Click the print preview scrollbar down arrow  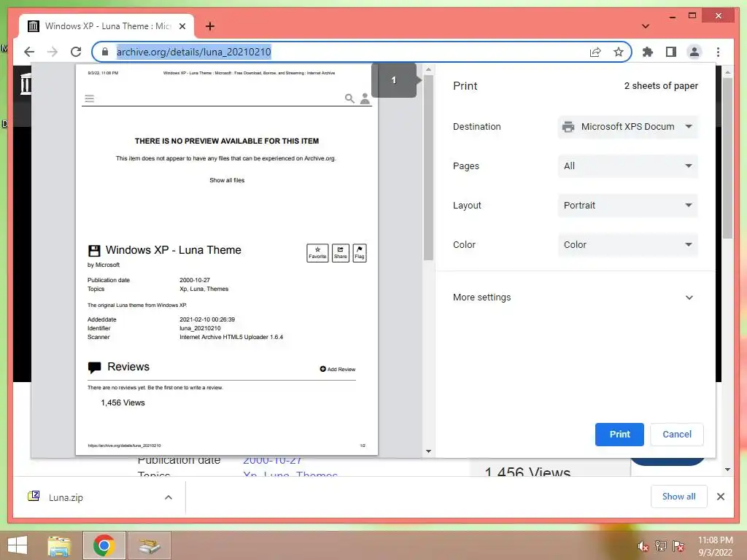coord(428,451)
